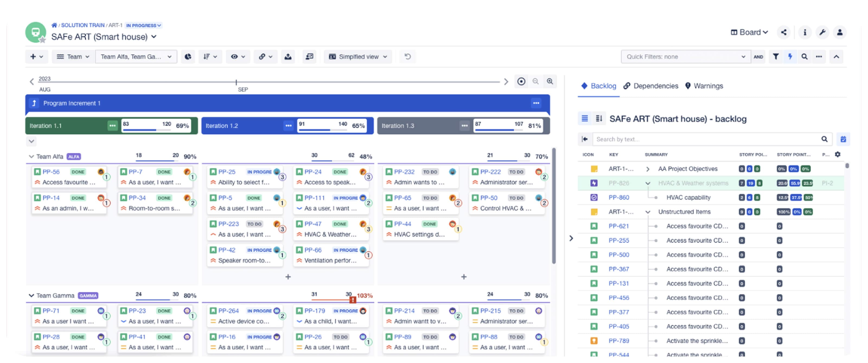The image size is (868, 363).
Task: Expand AA Project Objectives row
Action: (647, 169)
